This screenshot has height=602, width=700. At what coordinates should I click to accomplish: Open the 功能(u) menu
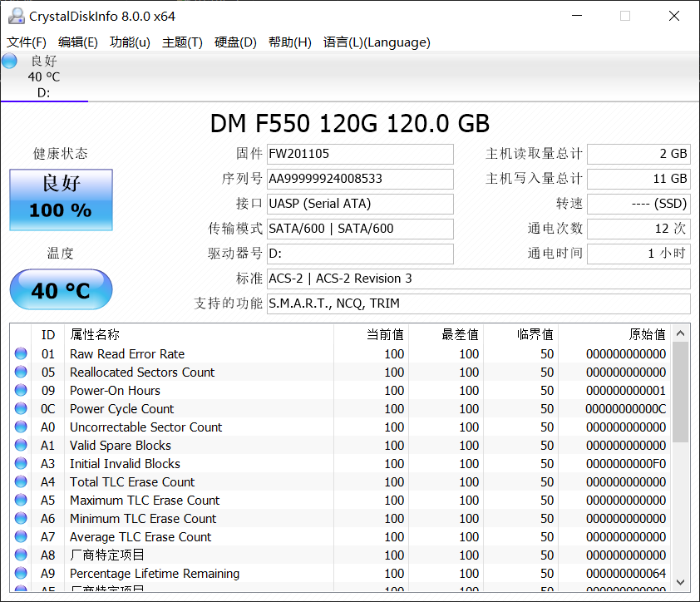click(130, 42)
